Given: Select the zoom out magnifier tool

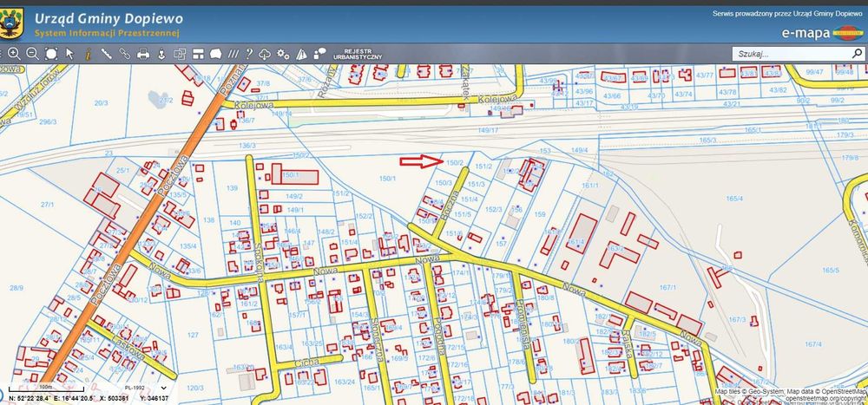Looking at the screenshot, I should tap(33, 54).
